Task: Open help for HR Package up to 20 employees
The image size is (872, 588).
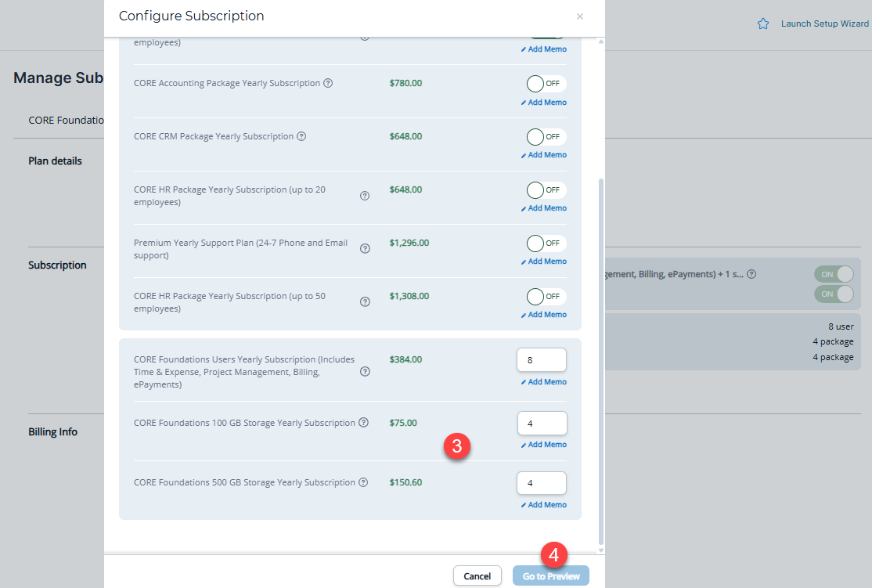Action: [365, 196]
